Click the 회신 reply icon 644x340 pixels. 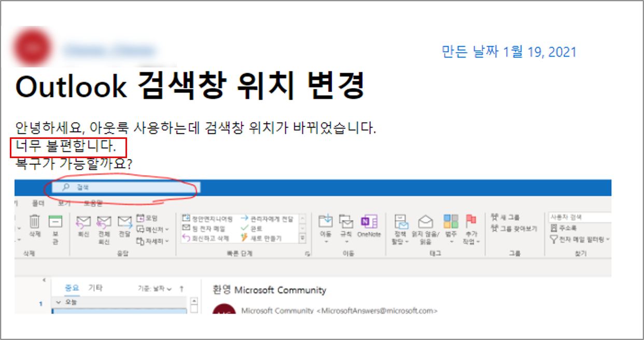point(84,222)
